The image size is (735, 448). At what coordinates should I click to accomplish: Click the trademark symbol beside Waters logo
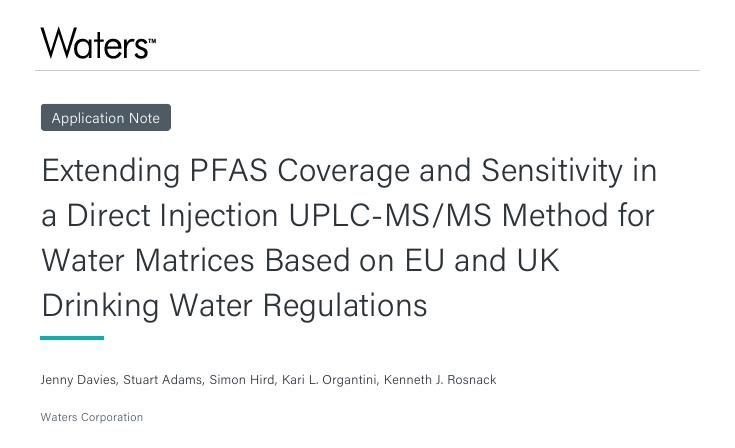coord(152,43)
